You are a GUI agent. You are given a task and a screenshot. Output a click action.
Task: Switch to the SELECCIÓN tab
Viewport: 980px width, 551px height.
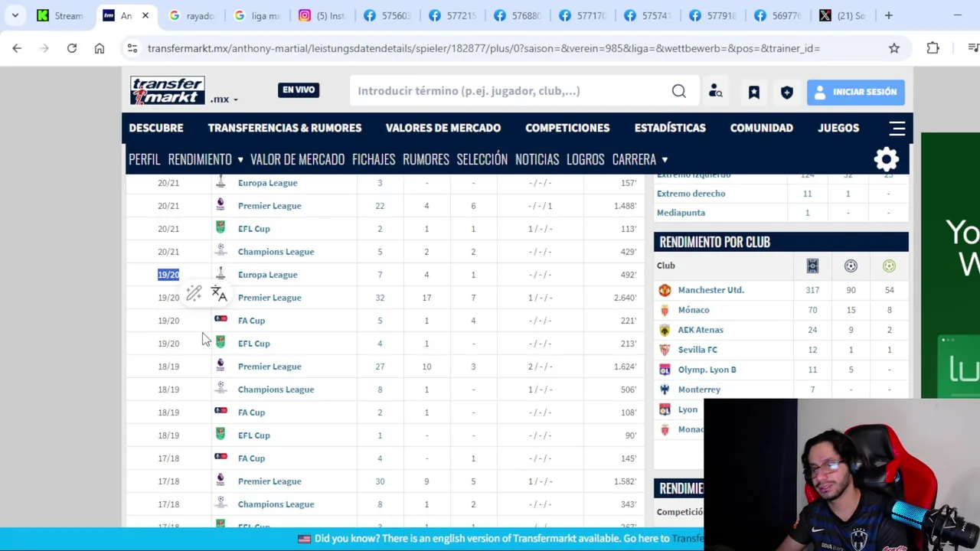pos(482,159)
